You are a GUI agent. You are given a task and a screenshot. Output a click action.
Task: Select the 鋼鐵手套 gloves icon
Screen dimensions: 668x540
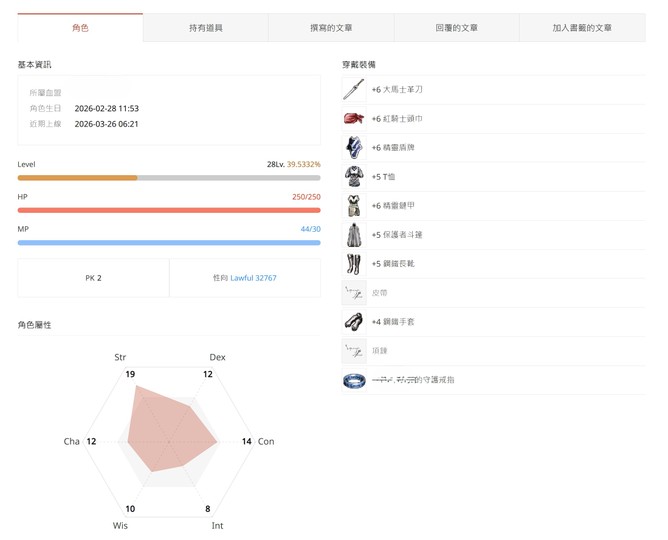(x=353, y=322)
